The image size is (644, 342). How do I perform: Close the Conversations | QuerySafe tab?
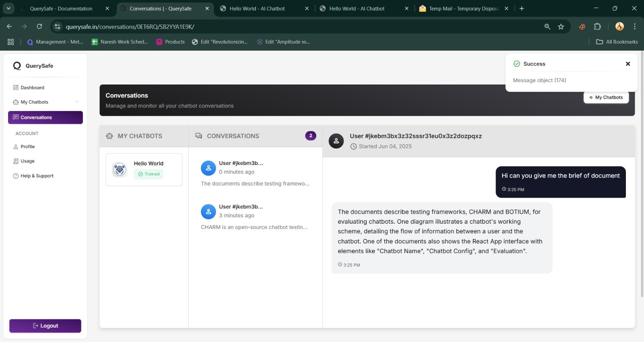click(x=207, y=8)
